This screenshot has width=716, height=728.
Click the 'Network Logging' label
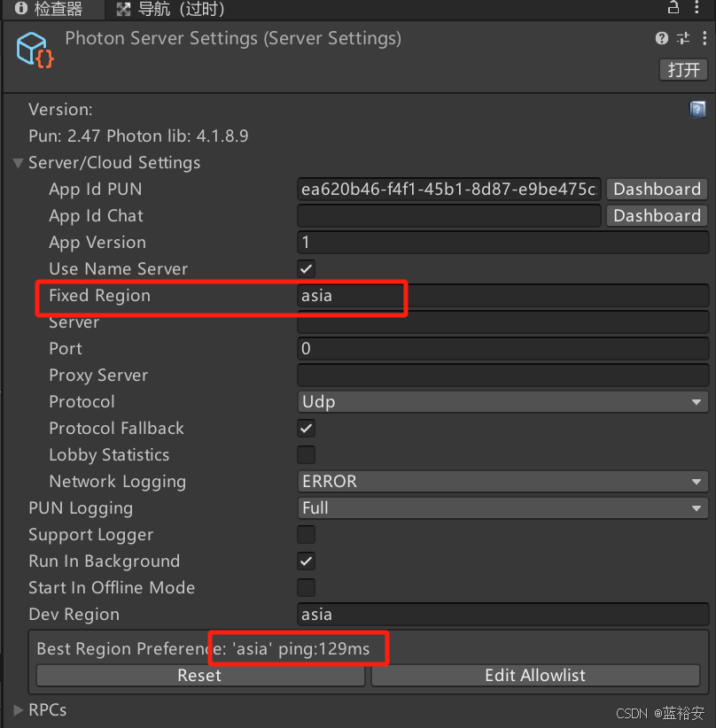click(x=118, y=482)
